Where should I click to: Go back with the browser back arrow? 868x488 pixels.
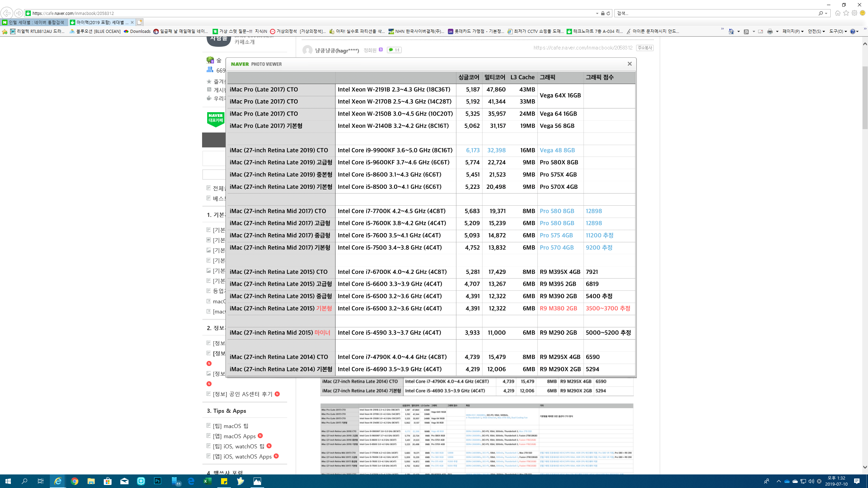coord(7,13)
